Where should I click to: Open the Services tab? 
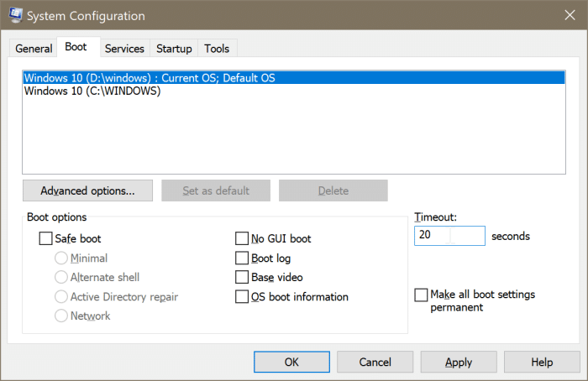(x=124, y=49)
